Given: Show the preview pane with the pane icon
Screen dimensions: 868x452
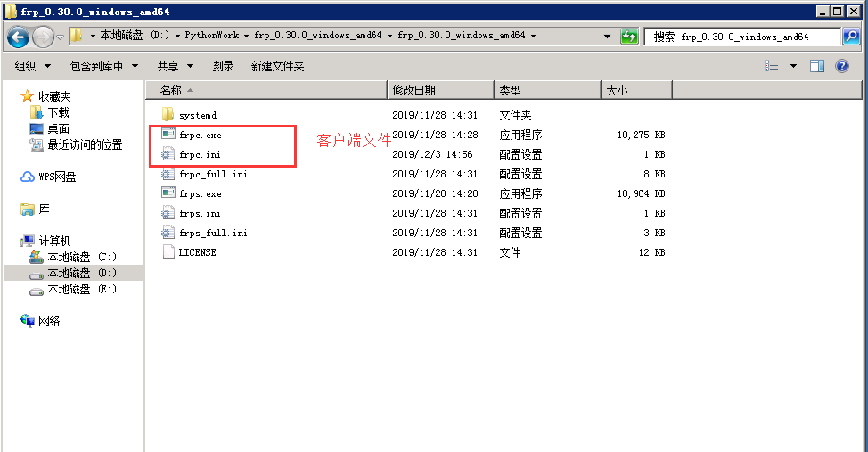Looking at the screenshot, I should point(817,66).
